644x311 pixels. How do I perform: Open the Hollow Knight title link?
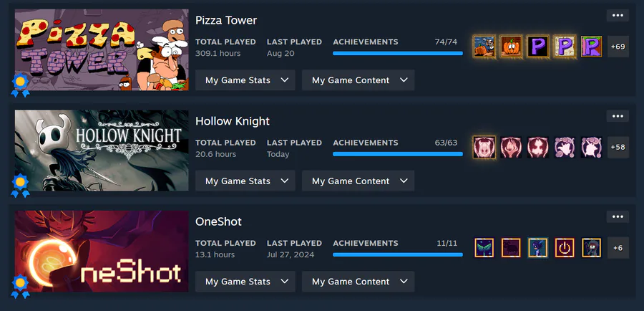[x=233, y=121]
